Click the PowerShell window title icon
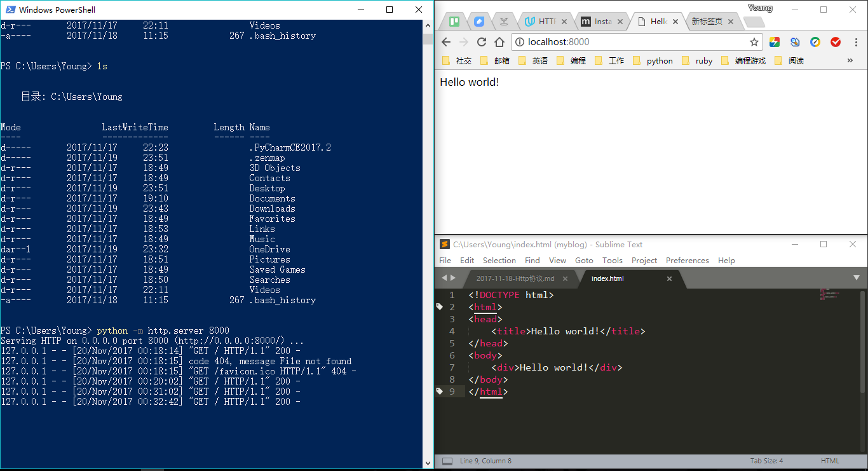This screenshot has height=471, width=868. 10,10
